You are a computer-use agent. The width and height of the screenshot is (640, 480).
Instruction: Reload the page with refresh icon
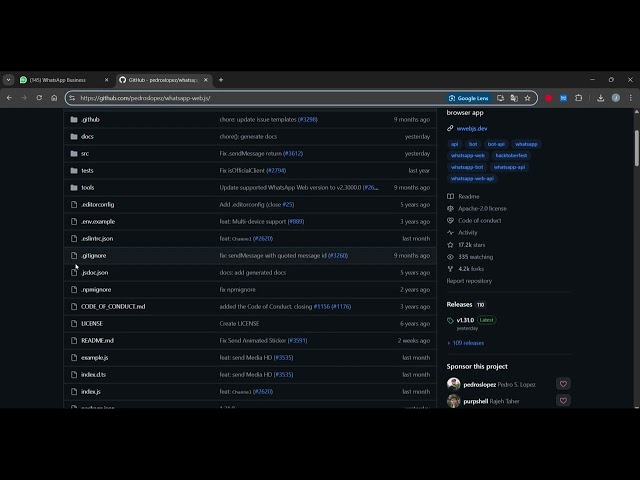[x=39, y=98]
